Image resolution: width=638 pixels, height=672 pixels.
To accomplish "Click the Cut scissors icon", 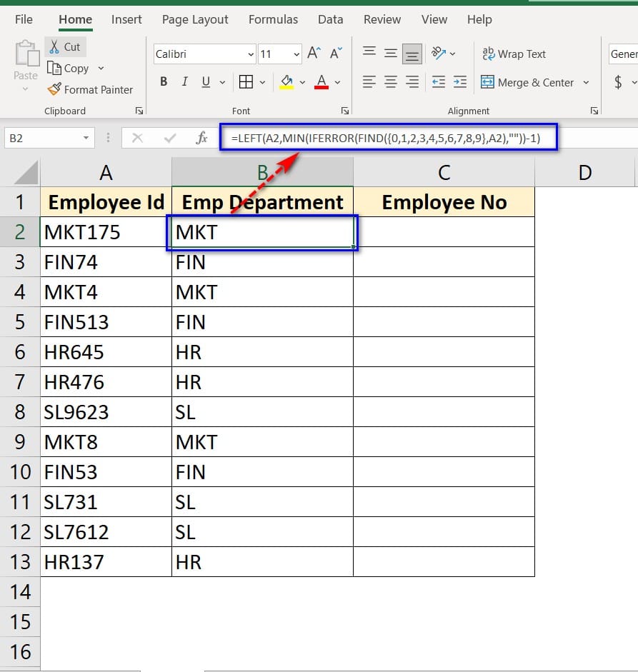I will click(54, 47).
